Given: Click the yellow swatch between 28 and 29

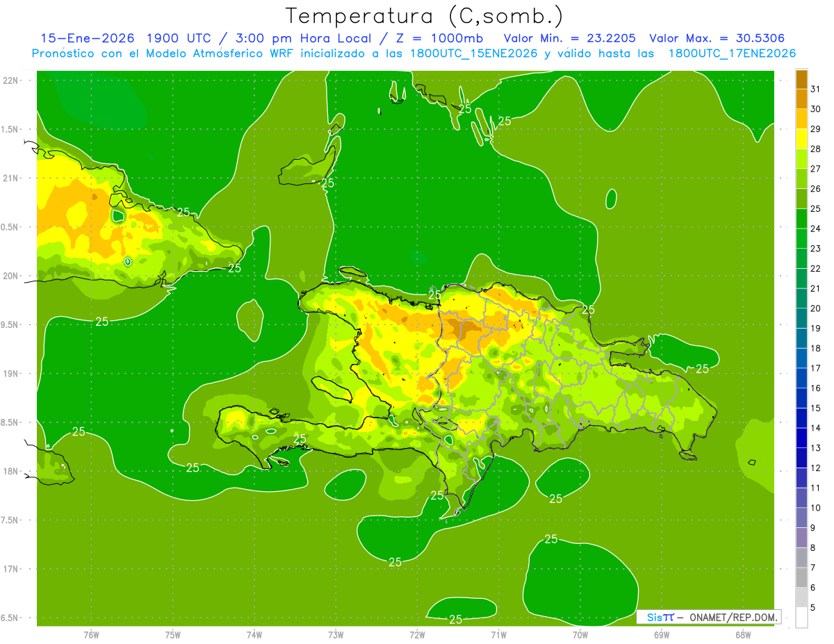Looking at the screenshot, I should coord(801,138).
